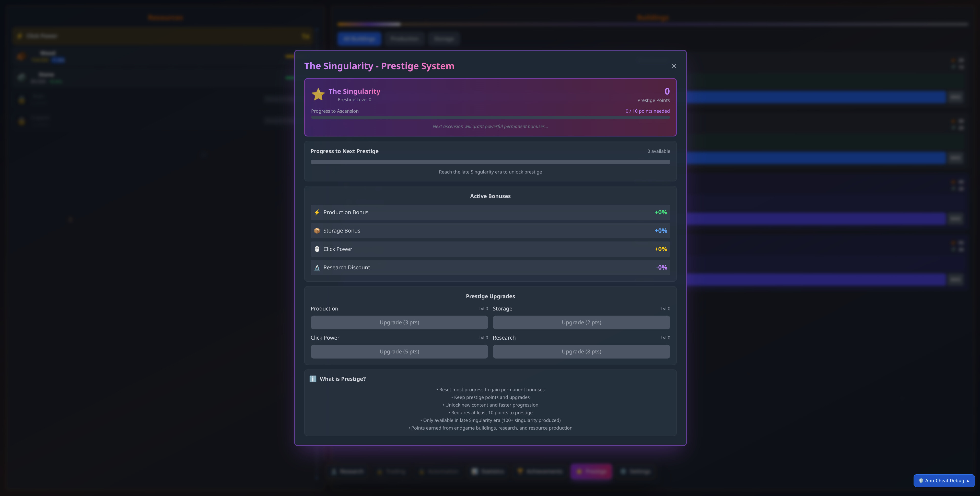
Task: Click Upgrade (2 pts) under Storage
Action: click(581, 322)
